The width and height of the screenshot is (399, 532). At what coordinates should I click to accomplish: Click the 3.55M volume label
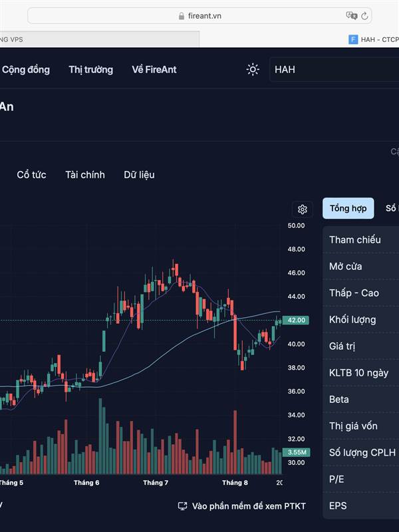click(296, 452)
